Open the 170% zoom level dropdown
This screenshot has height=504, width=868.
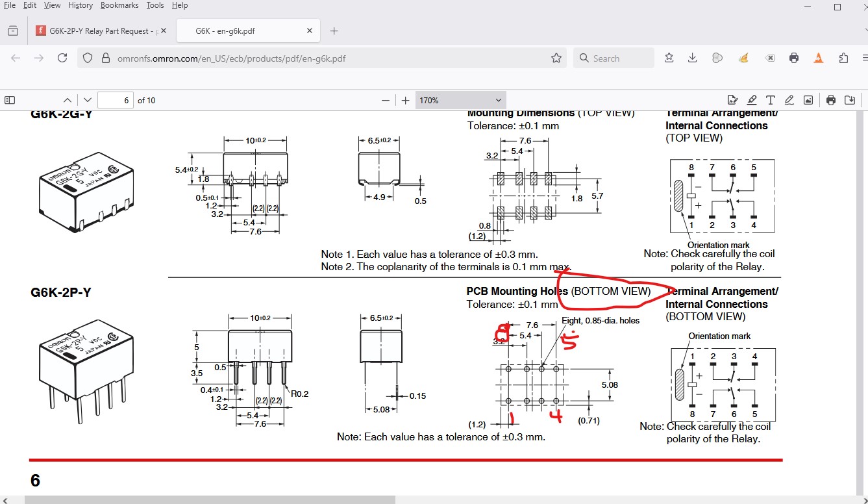(x=460, y=100)
